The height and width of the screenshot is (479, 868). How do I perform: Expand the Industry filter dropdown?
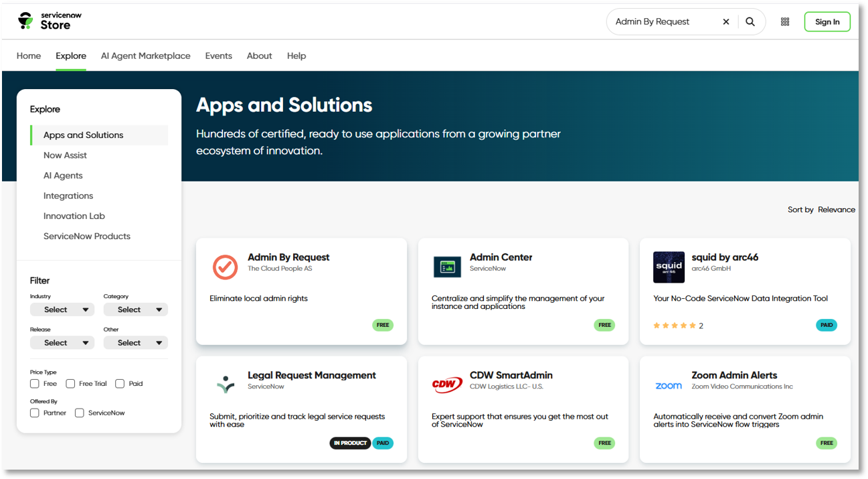click(62, 310)
